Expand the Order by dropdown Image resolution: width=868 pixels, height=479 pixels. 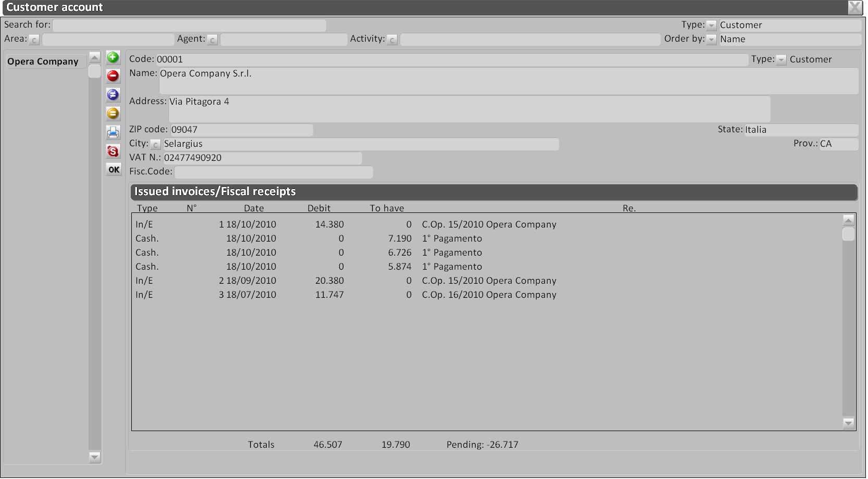coord(711,40)
